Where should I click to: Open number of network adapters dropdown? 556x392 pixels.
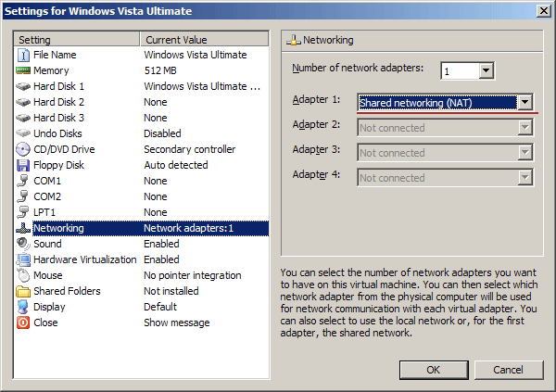tap(486, 71)
